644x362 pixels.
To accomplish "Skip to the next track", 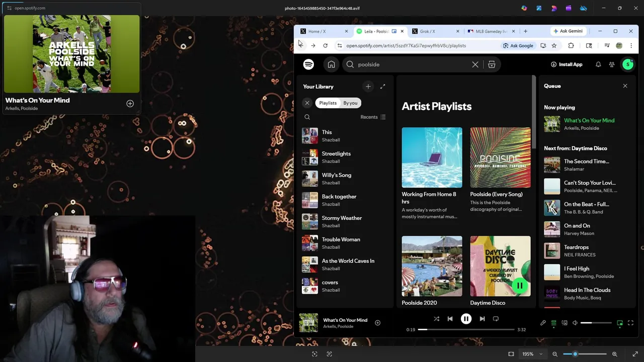I will coord(482,319).
